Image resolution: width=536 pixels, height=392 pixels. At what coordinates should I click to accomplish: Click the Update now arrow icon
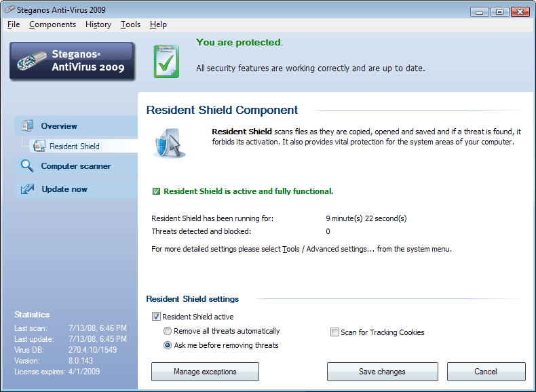coord(27,189)
